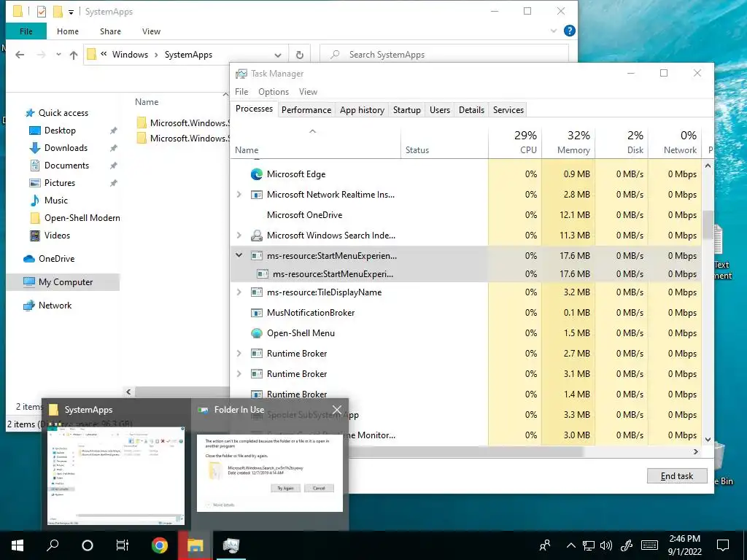The width and height of the screenshot is (747, 560).
Task: Click My Computer in navigation pane
Action: click(x=63, y=282)
